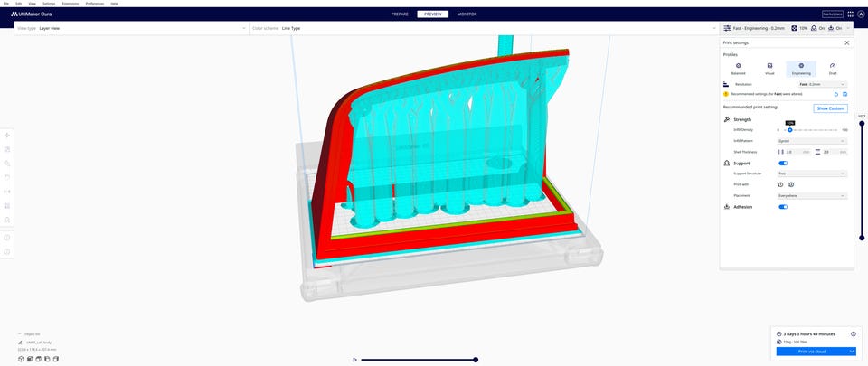Click the print info icon in the estimate panel
868x366 pixels.
(x=853, y=334)
